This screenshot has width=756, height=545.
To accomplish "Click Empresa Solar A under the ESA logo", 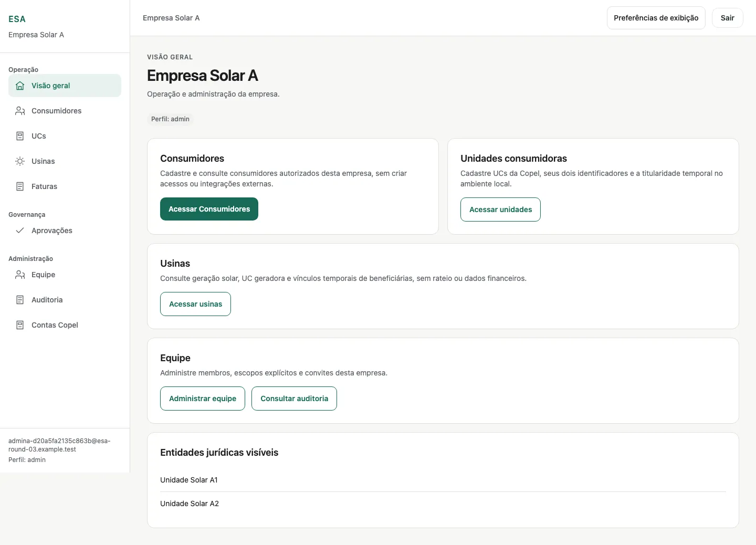I will click(36, 35).
